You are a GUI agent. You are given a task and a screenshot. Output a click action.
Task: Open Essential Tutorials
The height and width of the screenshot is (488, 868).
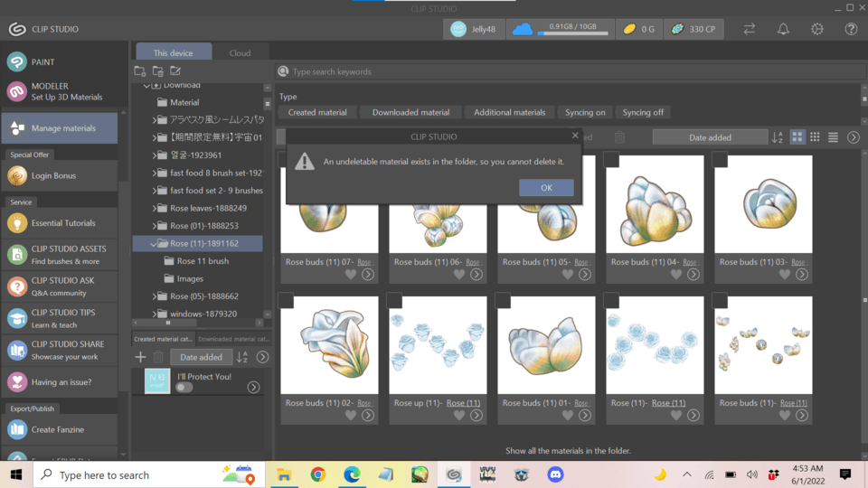[x=60, y=223]
